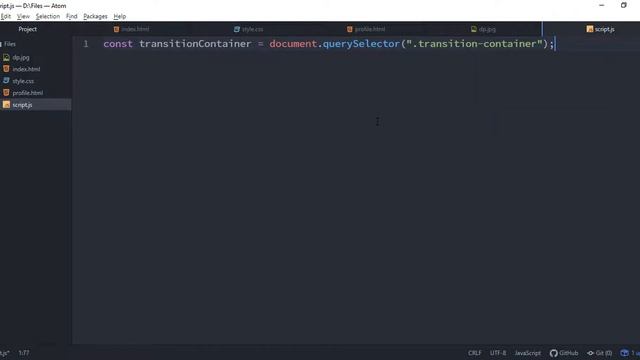
Task: Click the word const in the editor
Action: 118,44
